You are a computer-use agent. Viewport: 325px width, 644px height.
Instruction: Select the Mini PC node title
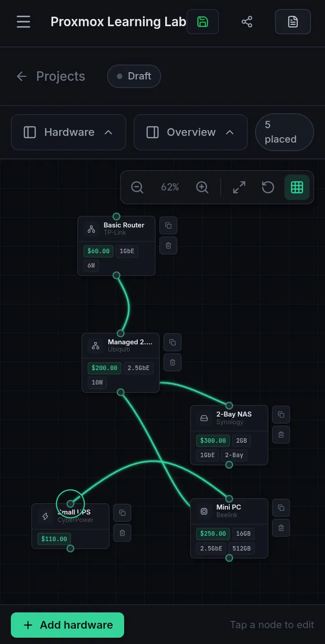pos(229,507)
